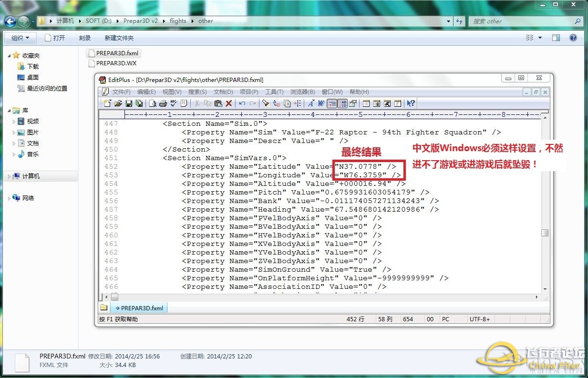Click the Save file icon in EditPlus toolbar
The height and width of the screenshot is (378, 588).
[129, 103]
